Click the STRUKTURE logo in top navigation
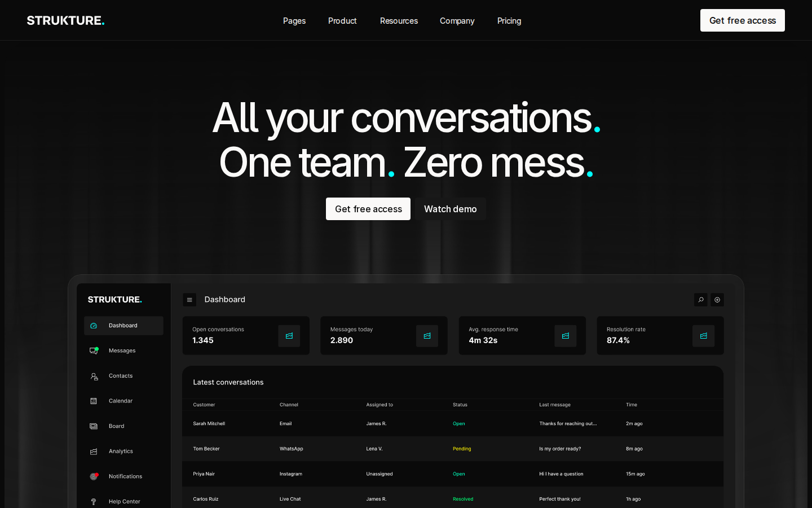 (66, 20)
